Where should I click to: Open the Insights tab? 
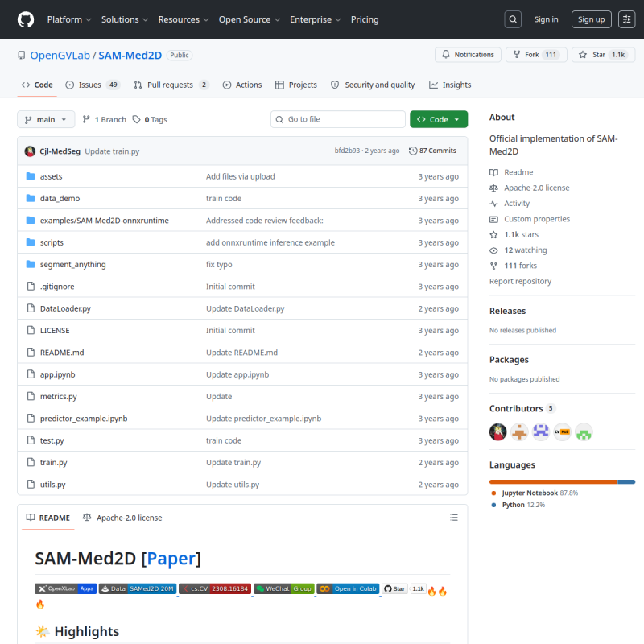pos(450,85)
